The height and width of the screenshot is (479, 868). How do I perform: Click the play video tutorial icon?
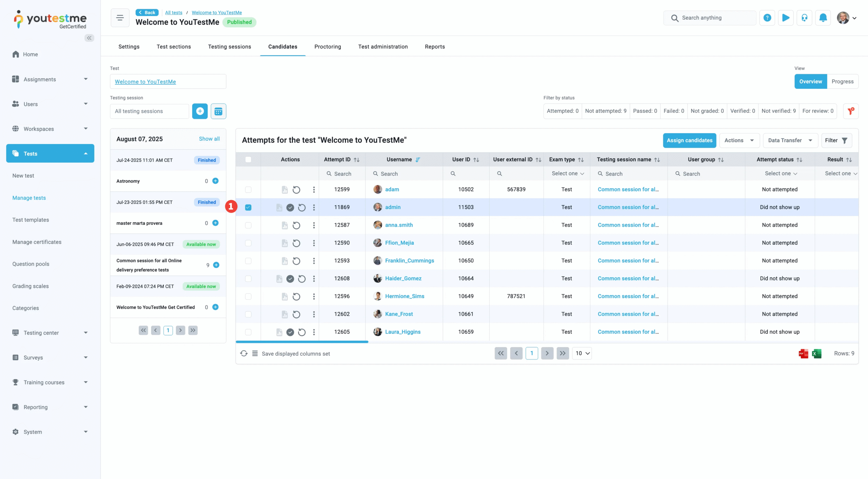(786, 18)
